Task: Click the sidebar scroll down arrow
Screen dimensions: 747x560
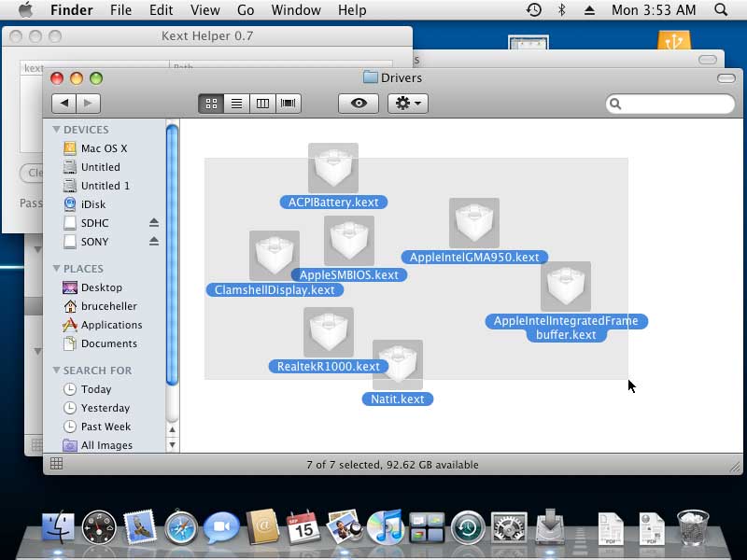Action: (172, 445)
